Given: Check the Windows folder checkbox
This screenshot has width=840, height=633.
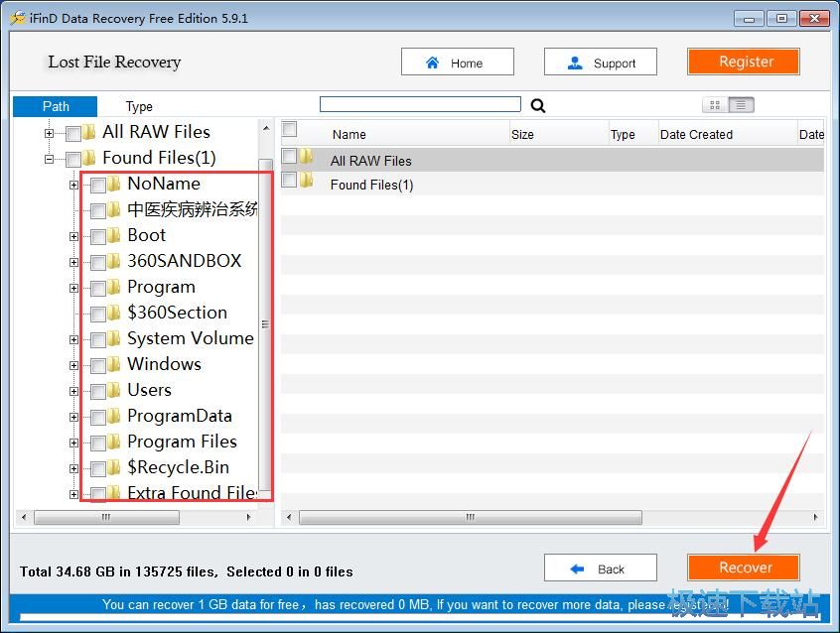Looking at the screenshot, I should click(x=95, y=364).
